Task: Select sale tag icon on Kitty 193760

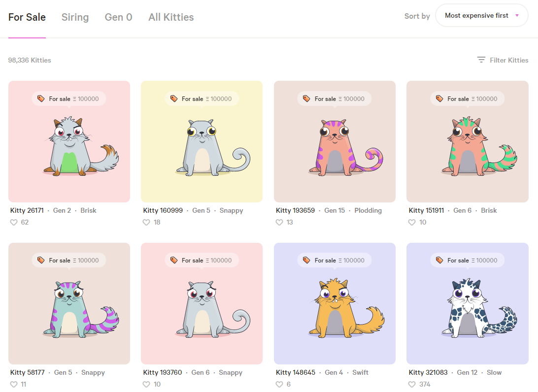Action: [x=174, y=261]
